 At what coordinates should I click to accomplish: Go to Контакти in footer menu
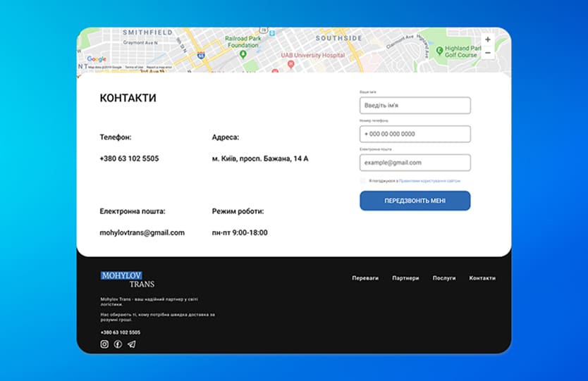[482, 278]
